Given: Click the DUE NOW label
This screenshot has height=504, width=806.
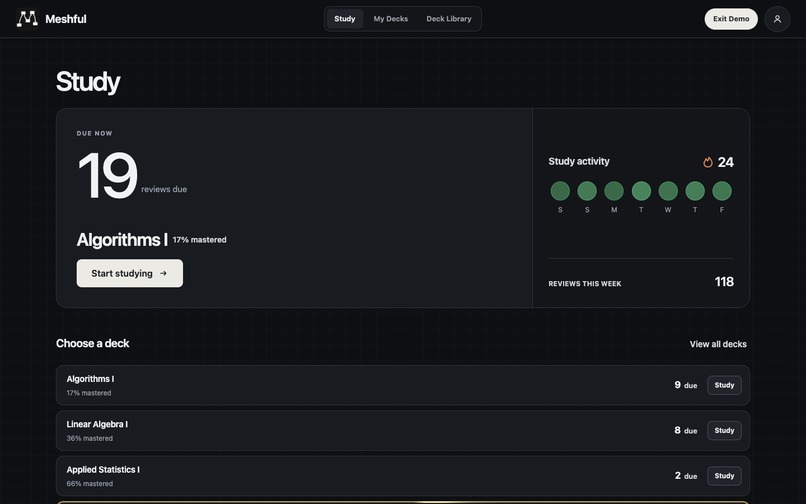Looking at the screenshot, I should coord(95,133).
